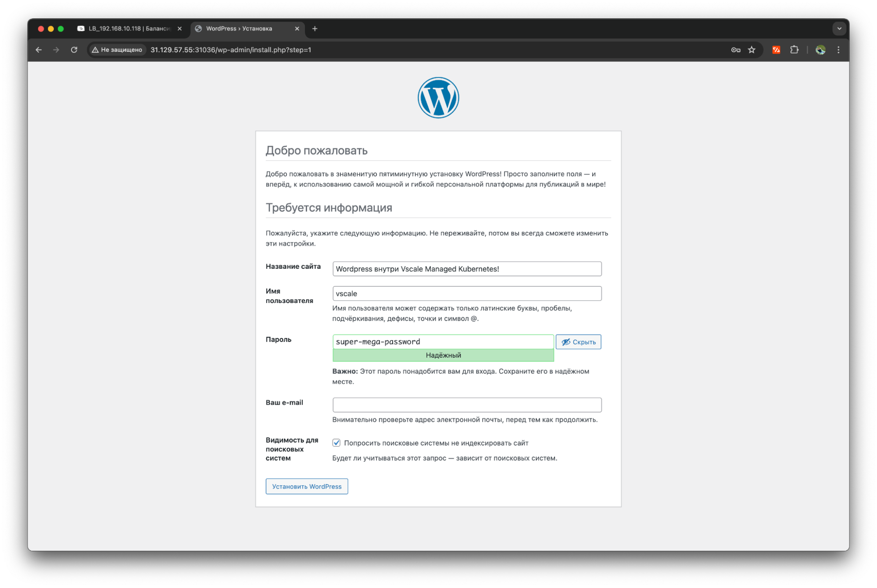Click the browser forward arrow

tap(56, 50)
